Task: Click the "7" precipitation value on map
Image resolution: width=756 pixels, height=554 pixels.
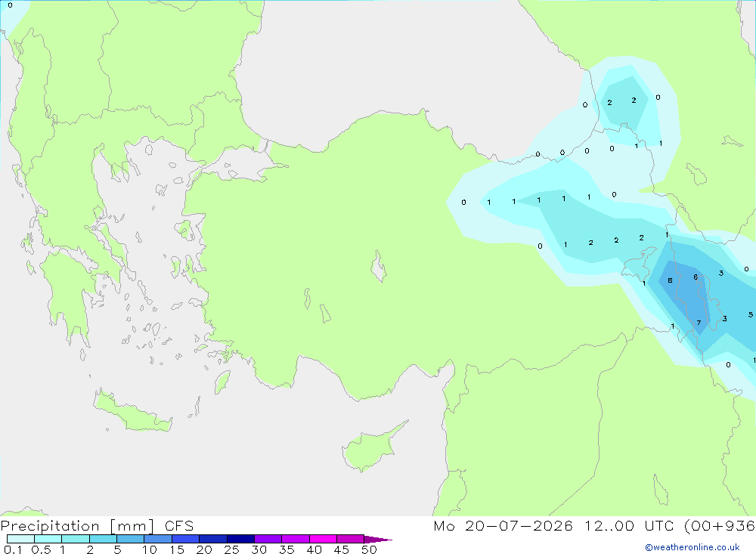Action: pyautogui.click(x=699, y=323)
